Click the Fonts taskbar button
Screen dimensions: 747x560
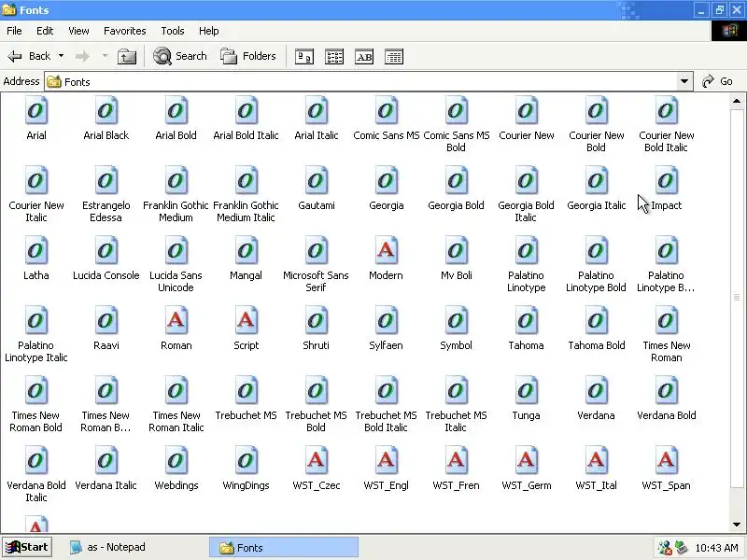point(284,547)
